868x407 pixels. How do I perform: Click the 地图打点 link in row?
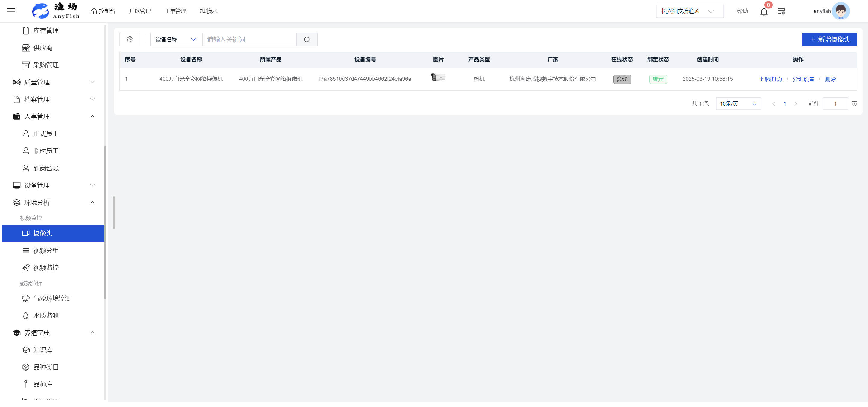coord(771,79)
